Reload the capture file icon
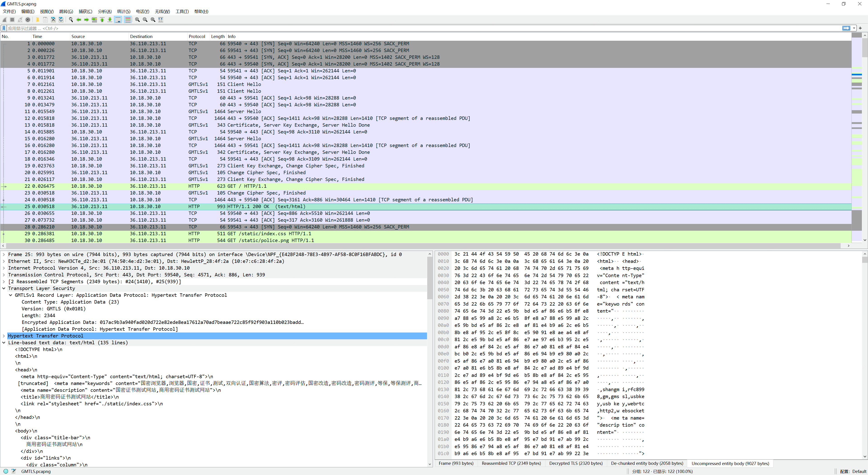This screenshot has width=868, height=475. pyautogui.click(x=61, y=19)
